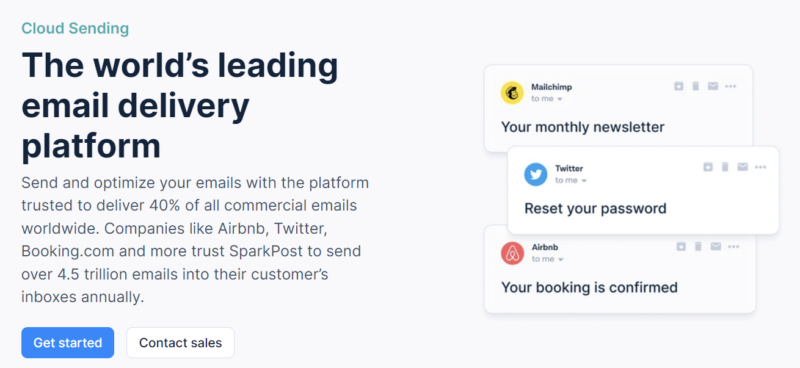Delete the Mailchimp email with trash icon
Image resolution: width=800 pixels, height=368 pixels.
click(x=695, y=86)
